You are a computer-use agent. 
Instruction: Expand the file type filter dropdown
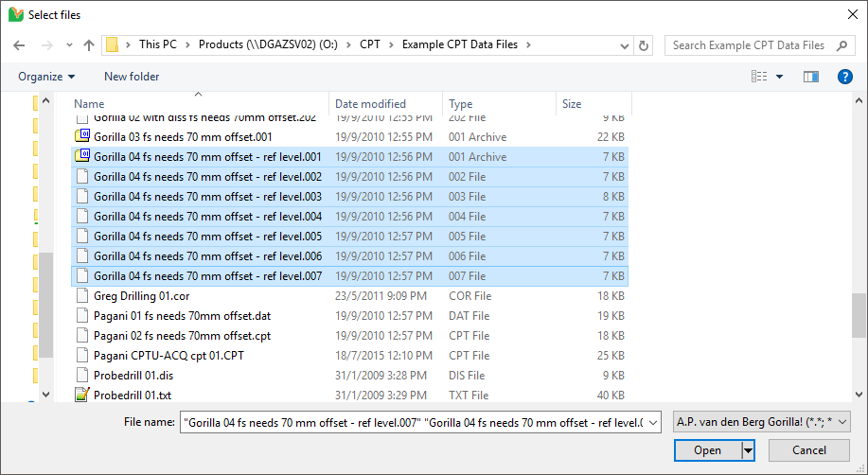762,422
